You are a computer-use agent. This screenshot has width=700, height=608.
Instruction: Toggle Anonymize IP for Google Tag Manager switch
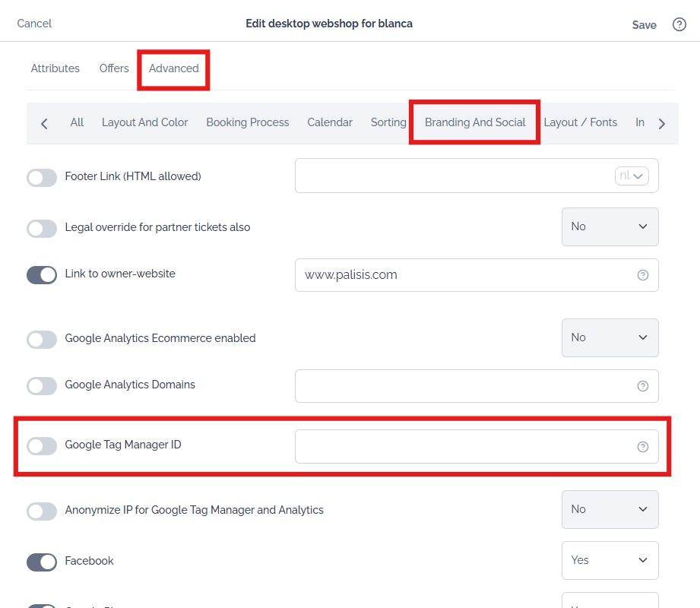[42, 511]
